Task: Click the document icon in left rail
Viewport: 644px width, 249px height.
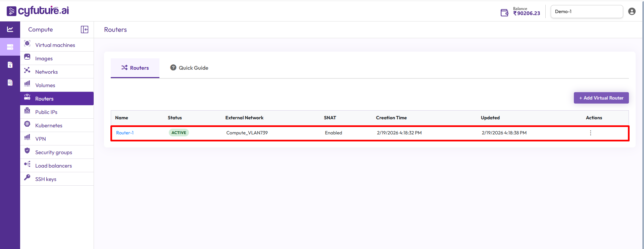Action: point(10,82)
